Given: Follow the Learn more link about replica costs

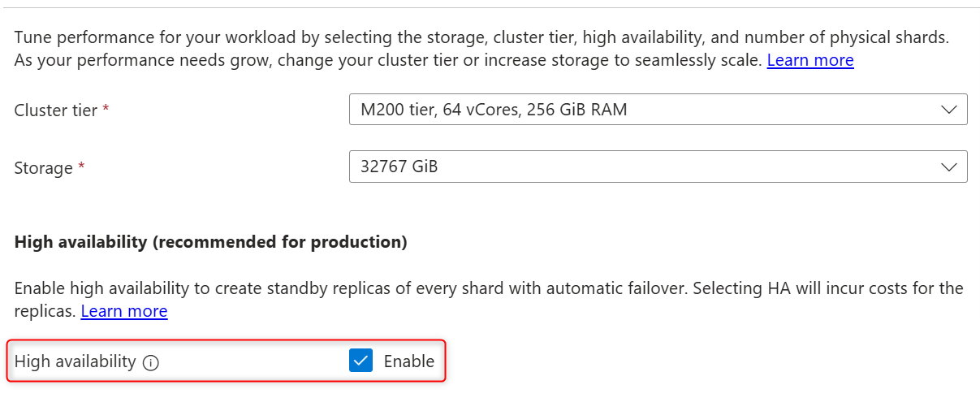Looking at the screenshot, I should pos(124,311).
